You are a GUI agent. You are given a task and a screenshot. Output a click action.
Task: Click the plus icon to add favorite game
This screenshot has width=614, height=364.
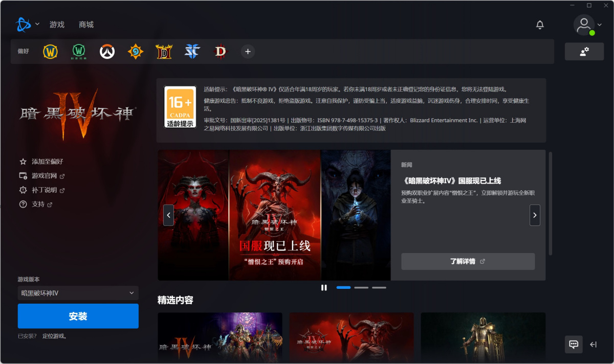coord(248,52)
